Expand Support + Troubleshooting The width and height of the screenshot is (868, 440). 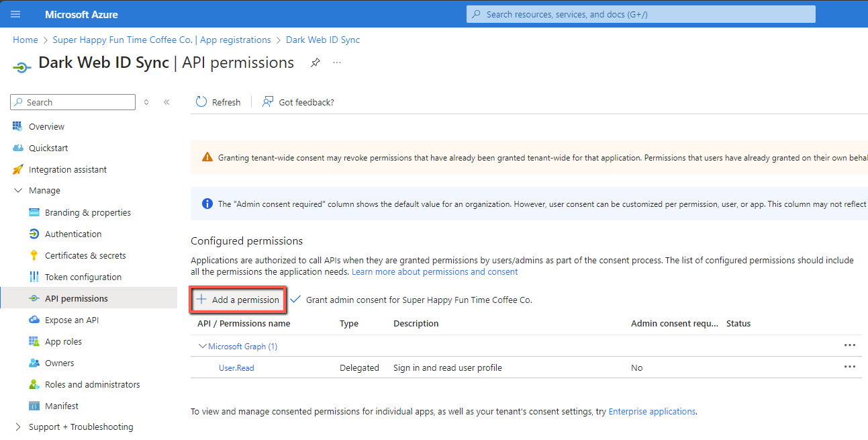point(81,426)
